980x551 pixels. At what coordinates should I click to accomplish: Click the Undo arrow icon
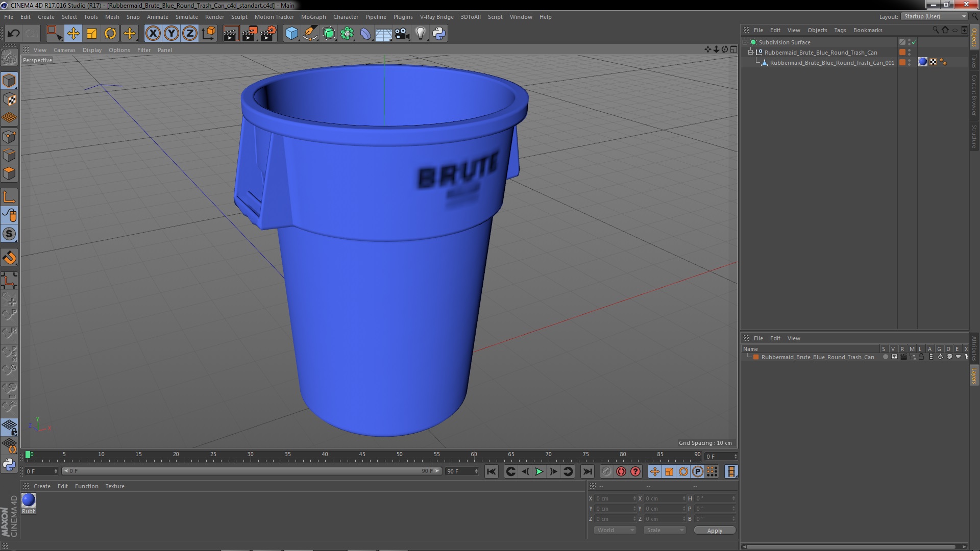[13, 34]
